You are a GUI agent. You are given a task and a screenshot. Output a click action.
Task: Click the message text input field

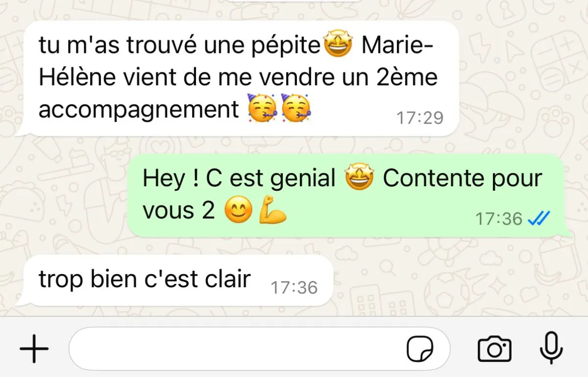click(x=259, y=349)
